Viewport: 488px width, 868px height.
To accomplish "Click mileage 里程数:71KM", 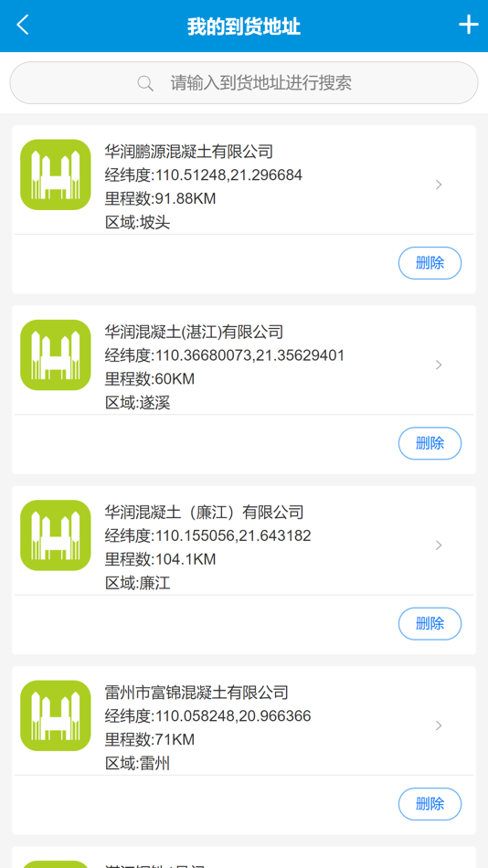I will [x=150, y=740].
